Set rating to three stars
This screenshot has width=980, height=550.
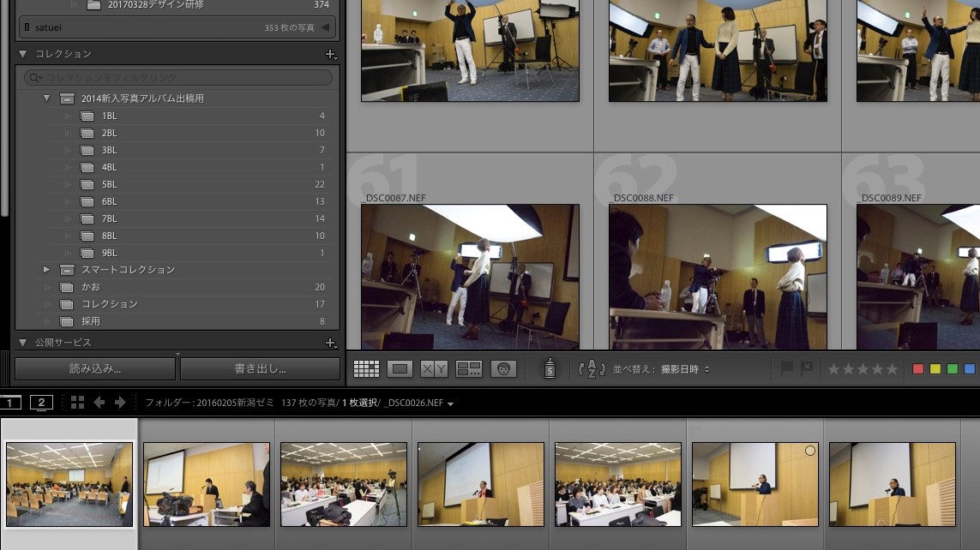coord(863,369)
